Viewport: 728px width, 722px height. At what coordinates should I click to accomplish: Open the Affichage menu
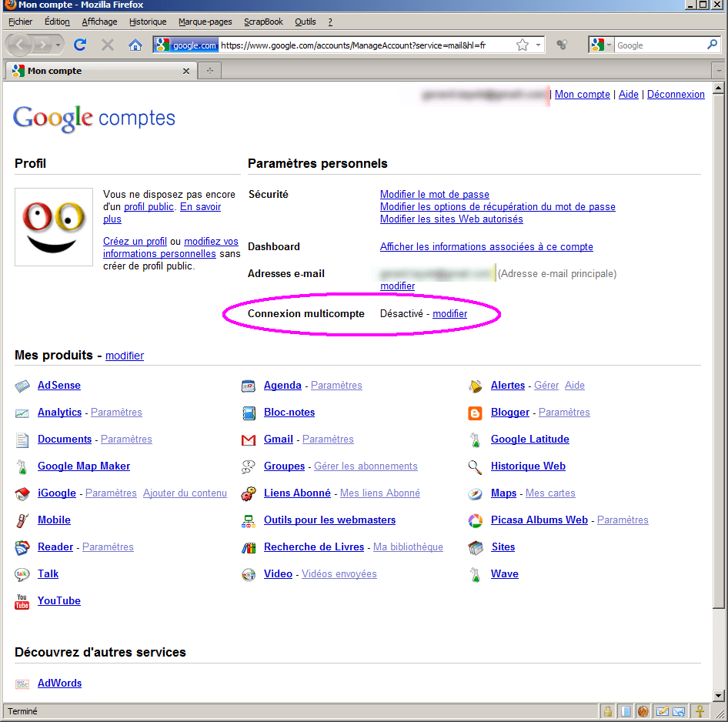99,22
